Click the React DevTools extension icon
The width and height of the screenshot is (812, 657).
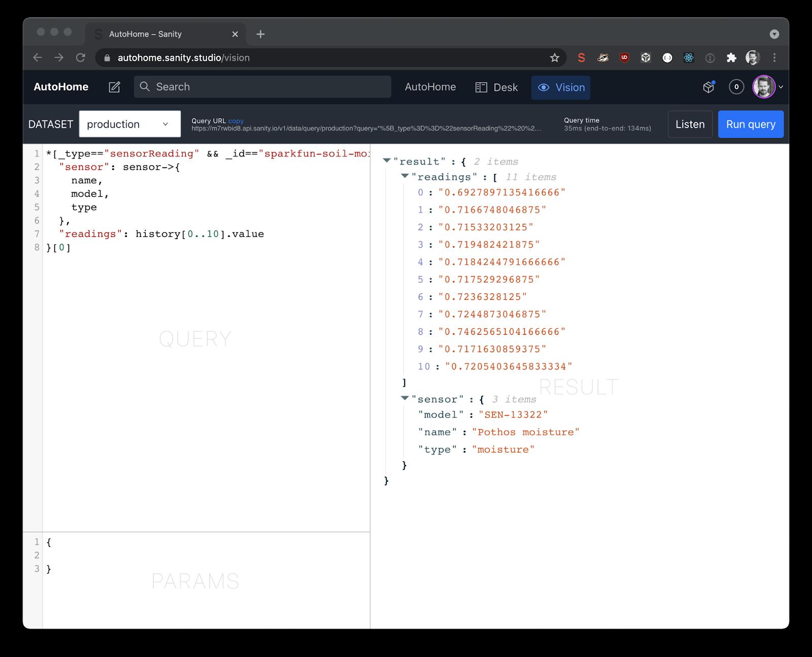click(689, 58)
